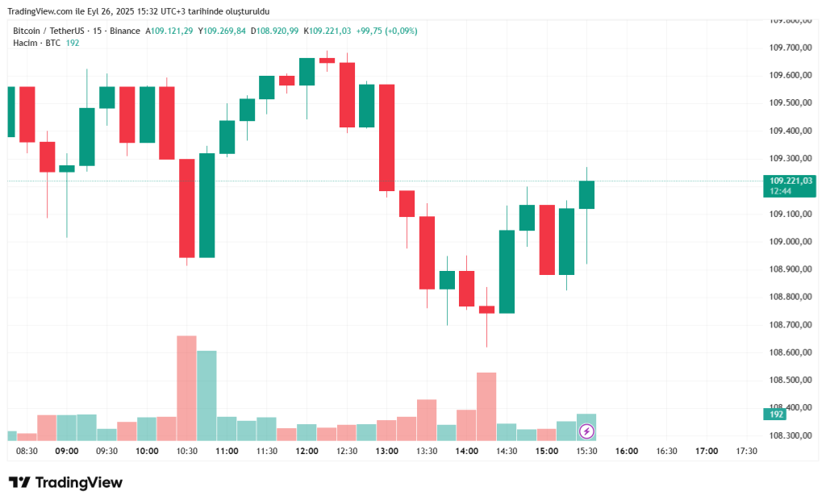Click the current price label 109.221,03
The image size is (826, 504).
pos(788,181)
